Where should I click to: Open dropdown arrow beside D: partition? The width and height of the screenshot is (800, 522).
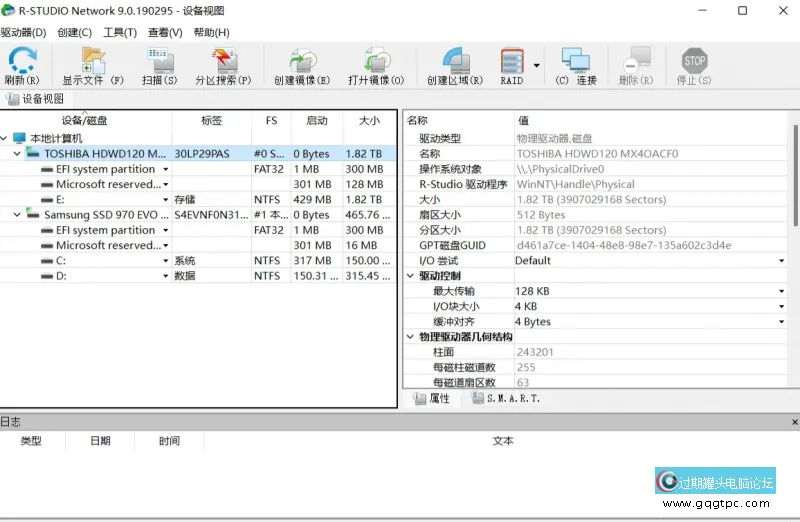(165, 276)
